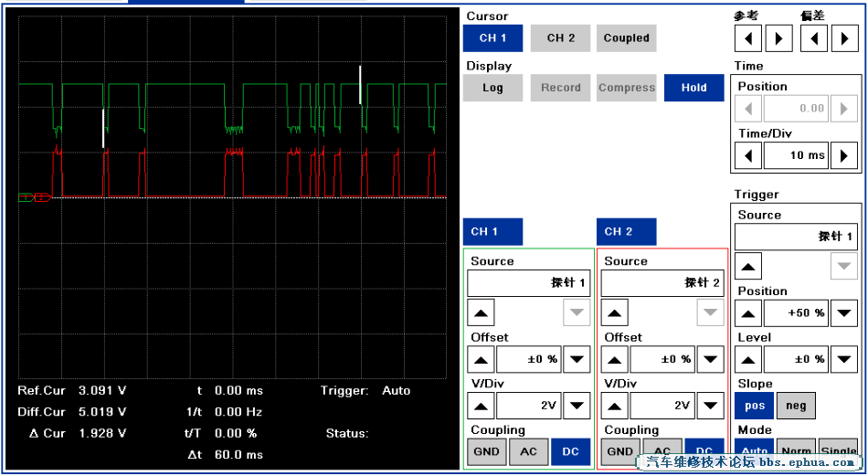Click CH 1 source down arrow
The image size is (868, 476).
(577, 312)
